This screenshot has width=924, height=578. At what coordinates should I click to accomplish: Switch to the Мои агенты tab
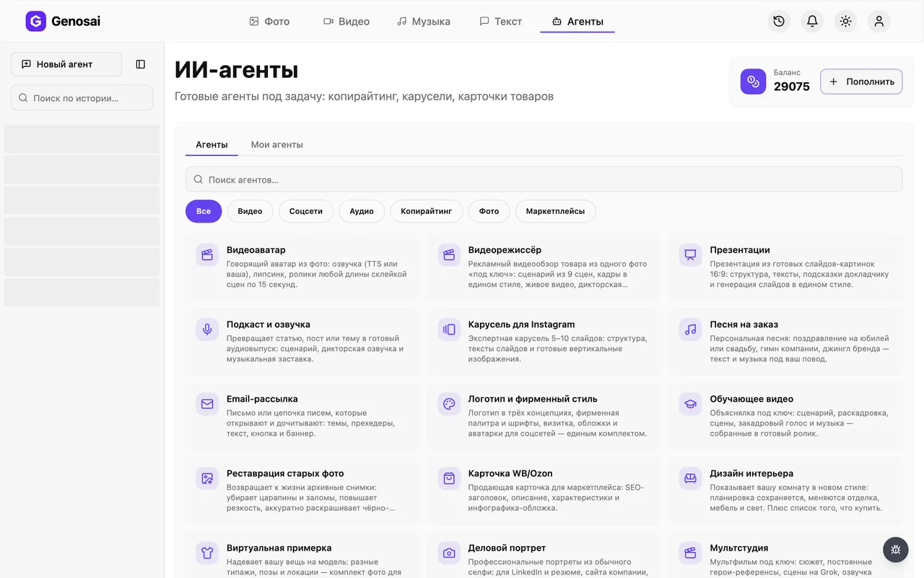(x=277, y=144)
